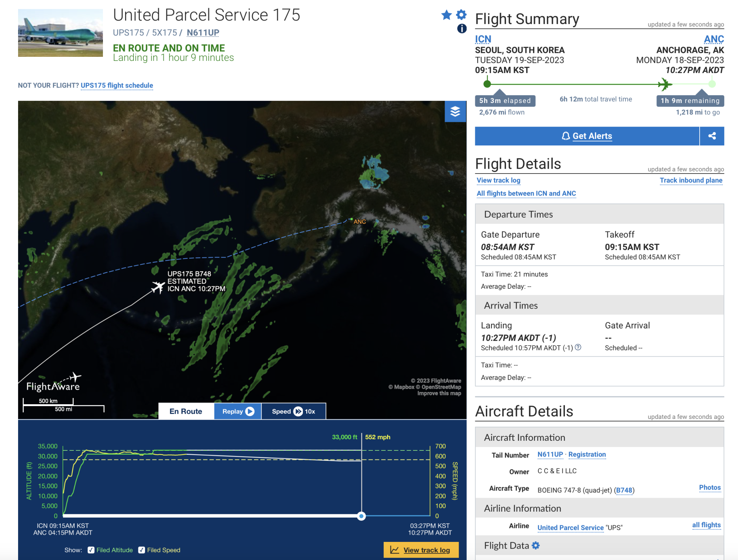This screenshot has width=738, height=560.
Task: Click the Aircraft Information header
Action: (x=599, y=437)
